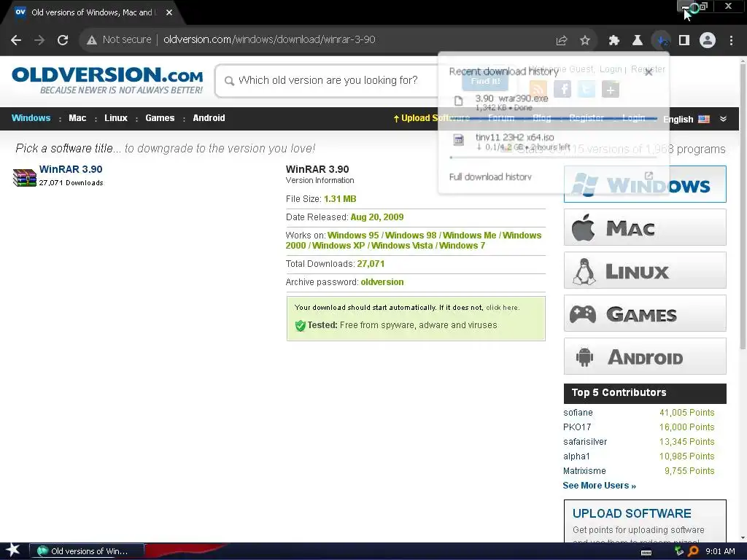Open the Chrome Labs flask icon
The height and width of the screenshot is (560, 747).
click(637, 41)
